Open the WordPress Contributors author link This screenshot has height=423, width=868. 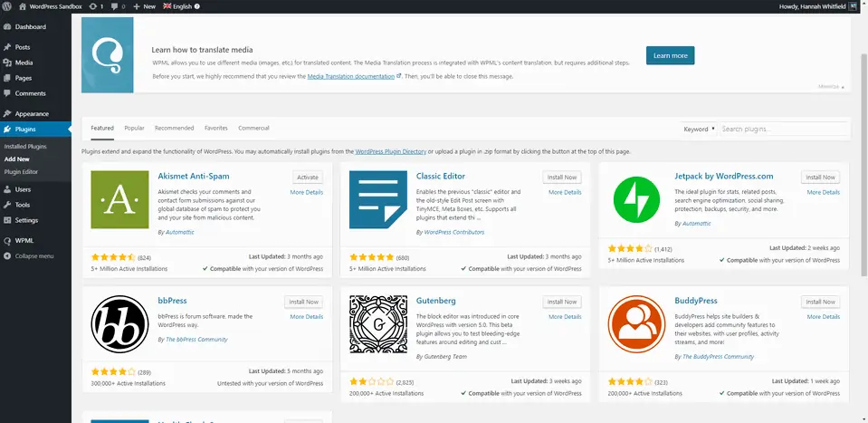[x=454, y=232]
